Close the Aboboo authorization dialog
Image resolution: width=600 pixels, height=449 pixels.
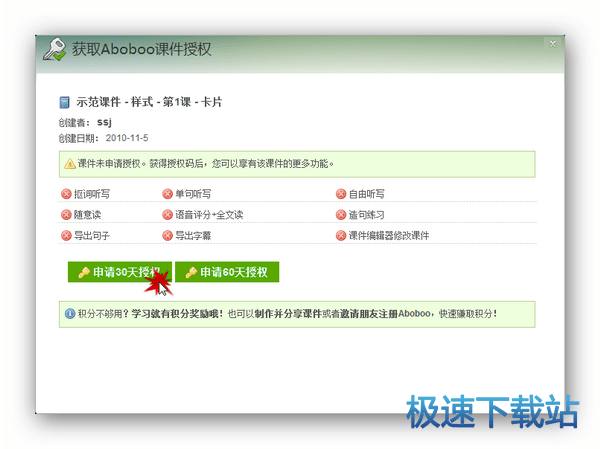click(553, 44)
